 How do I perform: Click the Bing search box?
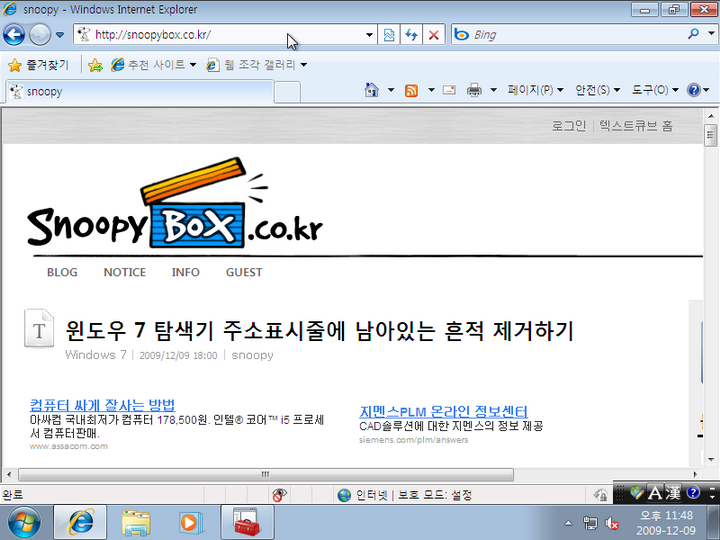pyautogui.click(x=569, y=34)
